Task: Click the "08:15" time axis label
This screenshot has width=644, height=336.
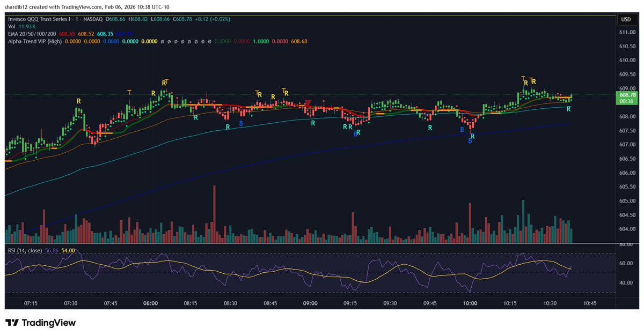Action: pos(191,303)
